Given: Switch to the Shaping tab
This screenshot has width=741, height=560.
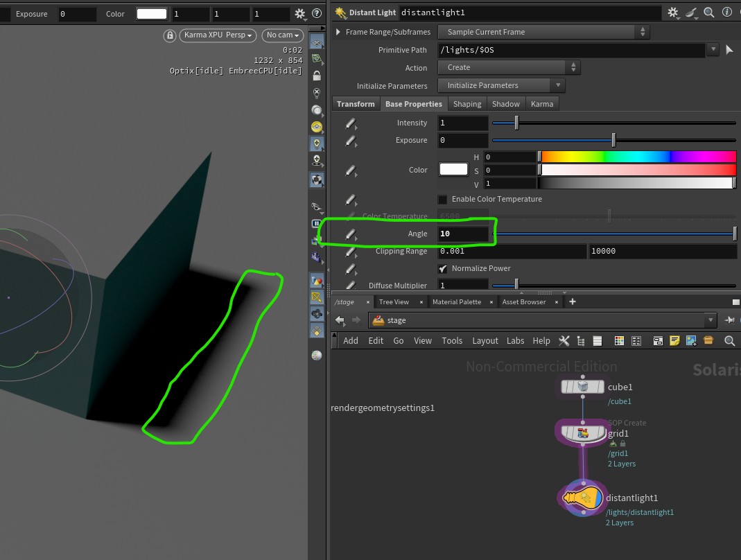Looking at the screenshot, I should (467, 104).
